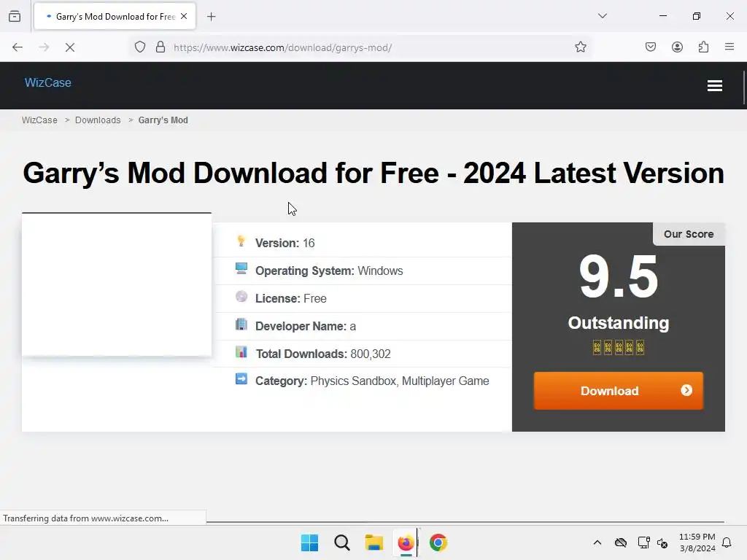
Task: Open network display tray icon
Action: pyautogui.click(x=643, y=542)
